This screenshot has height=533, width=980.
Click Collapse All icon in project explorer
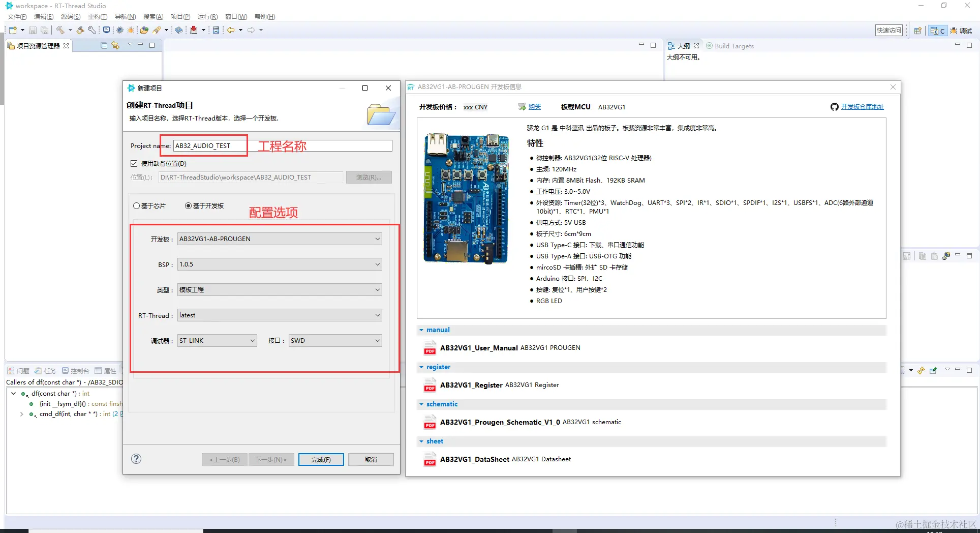coord(104,45)
